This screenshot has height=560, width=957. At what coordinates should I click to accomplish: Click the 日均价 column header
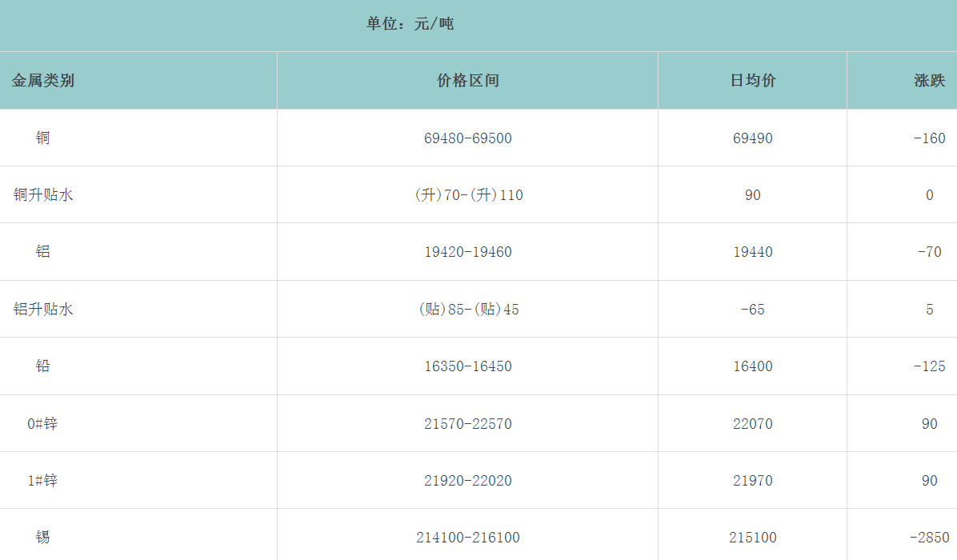click(753, 81)
